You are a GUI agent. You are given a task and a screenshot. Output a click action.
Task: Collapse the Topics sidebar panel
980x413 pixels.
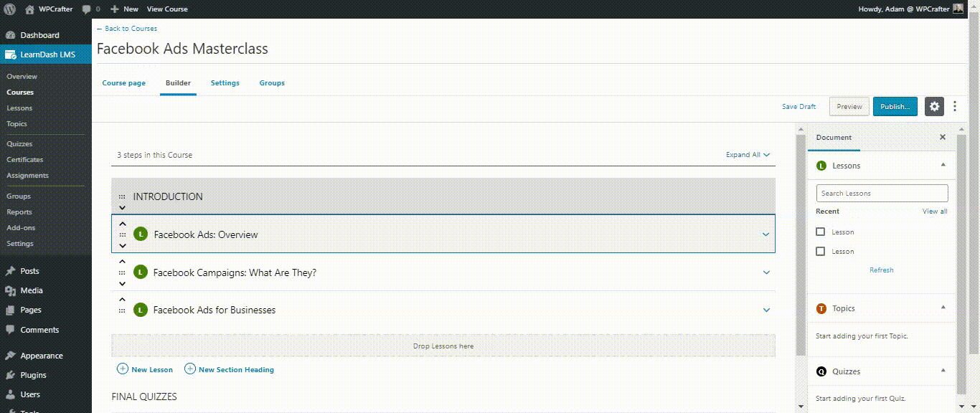943,308
